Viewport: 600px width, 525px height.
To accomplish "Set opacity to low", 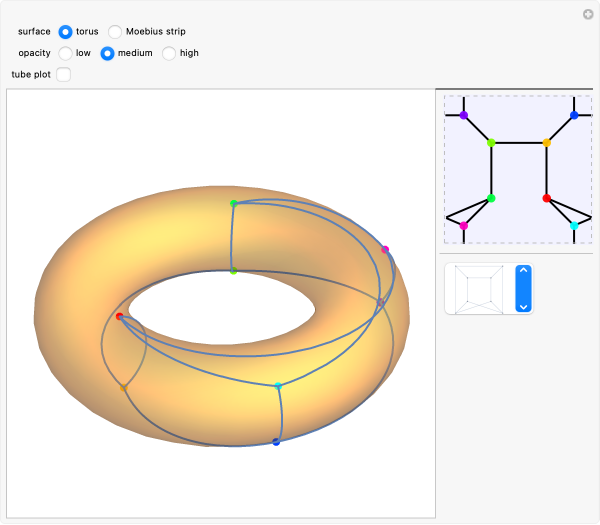I will point(65,53).
